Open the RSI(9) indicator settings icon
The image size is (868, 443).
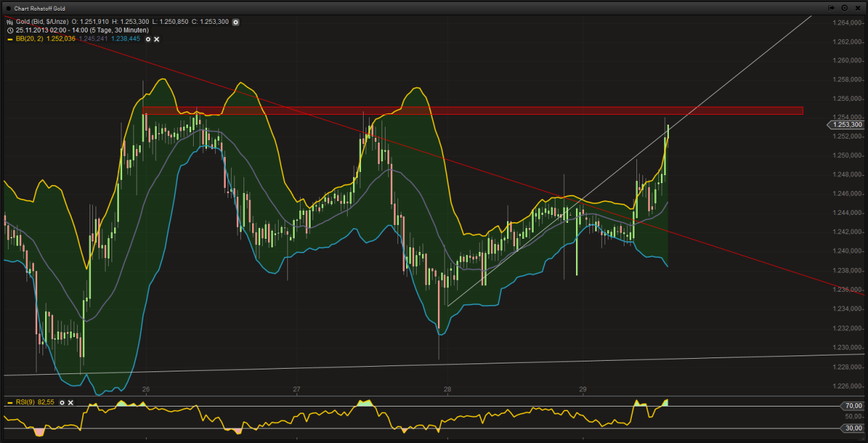click(x=62, y=403)
